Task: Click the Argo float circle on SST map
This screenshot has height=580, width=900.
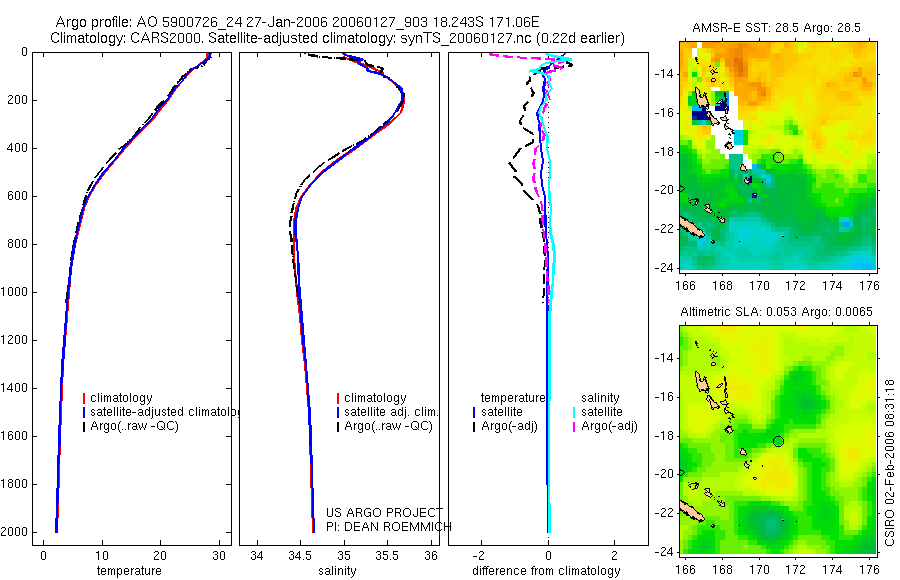Action: coord(778,157)
